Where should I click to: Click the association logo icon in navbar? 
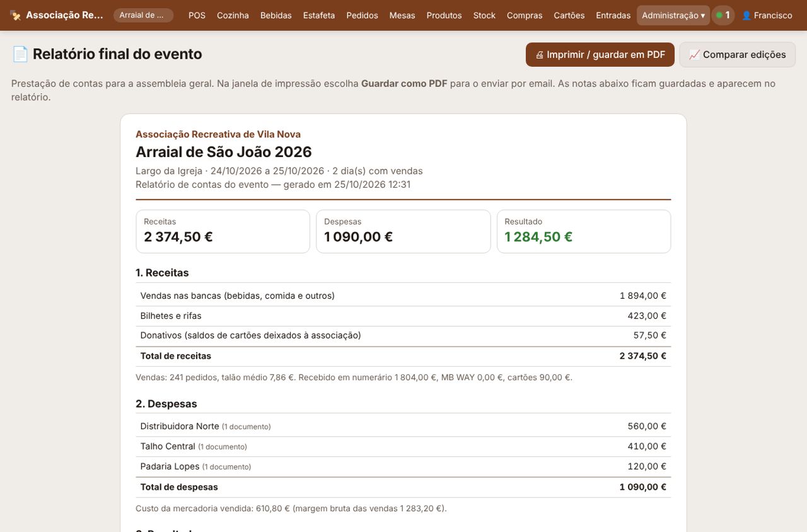click(x=16, y=15)
